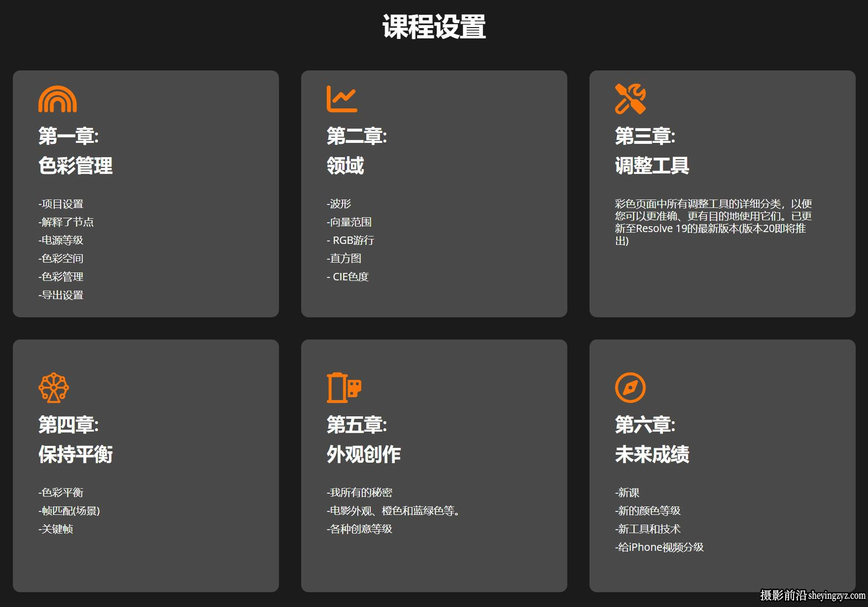Click the -色彩空间 list item
Image resolution: width=868 pixels, height=607 pixels.
click(x=61, y=259)
